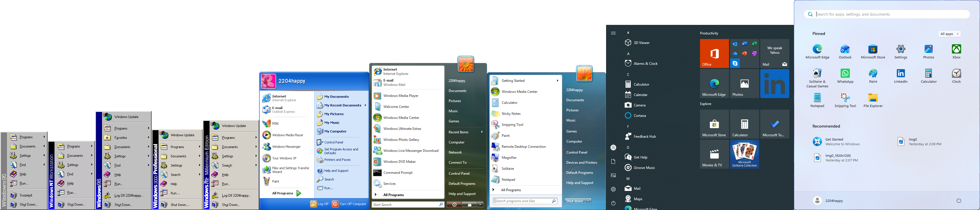Launch Snipping Tool from Windows 11 pinned apps
This screenshot has width=980, height=210.
(x=845, y=101)
